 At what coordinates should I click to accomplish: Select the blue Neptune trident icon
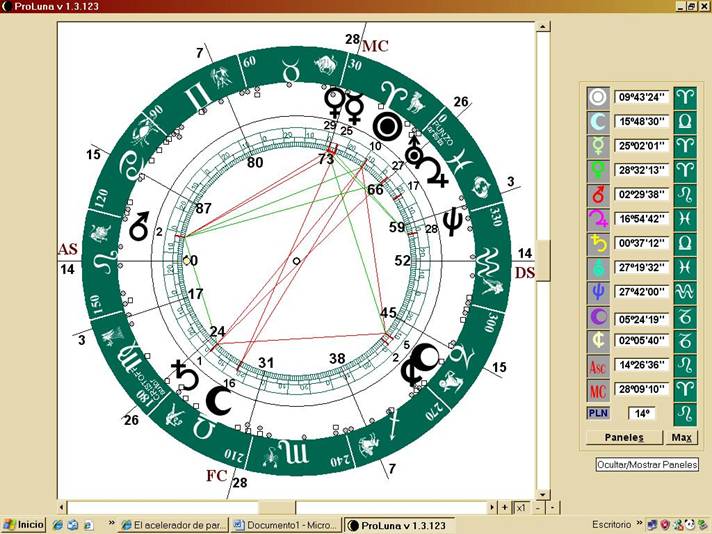tap(598, 292)
